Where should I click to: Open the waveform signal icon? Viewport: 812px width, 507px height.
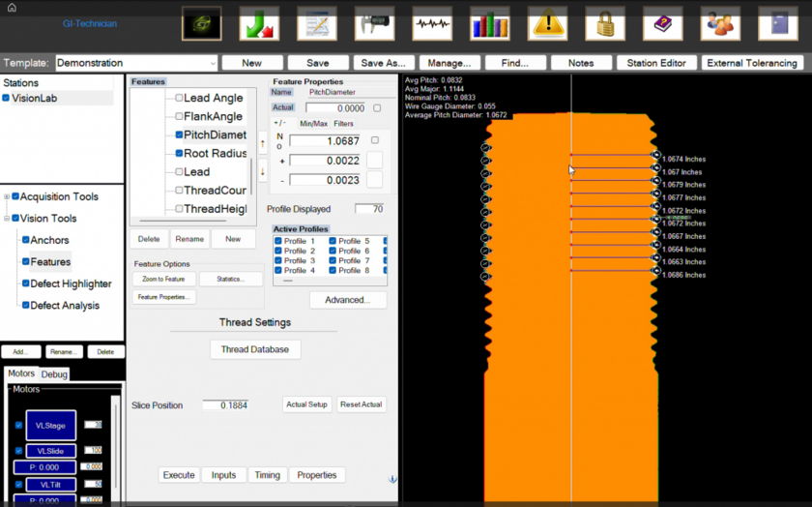click(432, 24)
